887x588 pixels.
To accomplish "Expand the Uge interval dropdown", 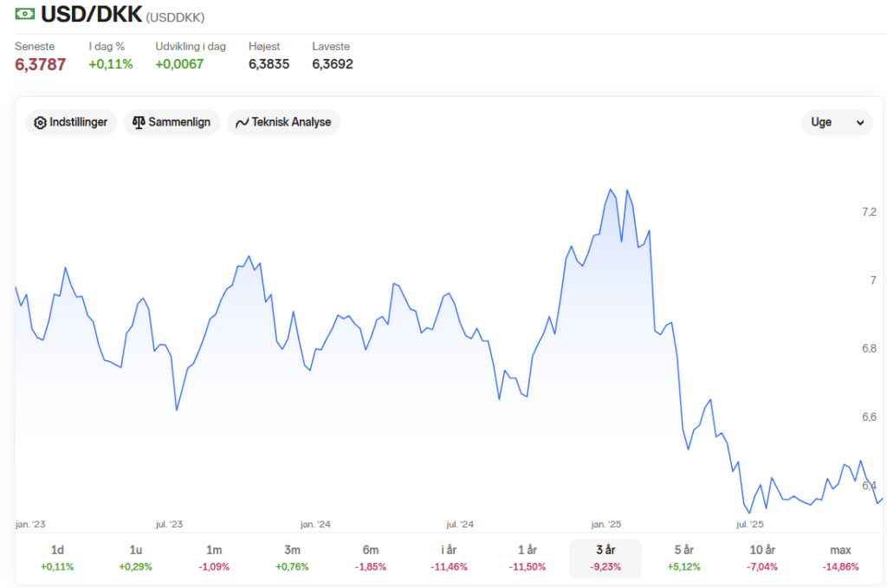I will [838, 122].
